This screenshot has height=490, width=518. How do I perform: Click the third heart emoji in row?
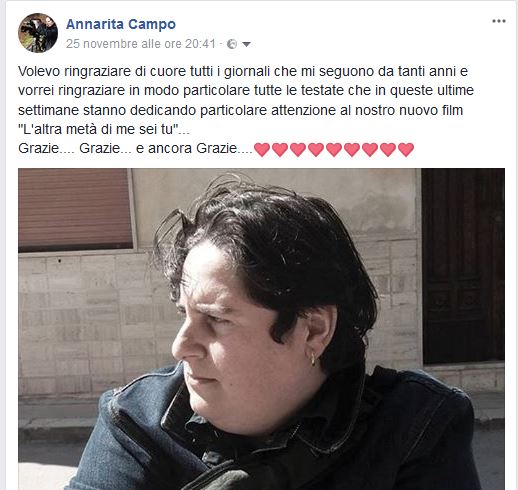click(298, 149)
